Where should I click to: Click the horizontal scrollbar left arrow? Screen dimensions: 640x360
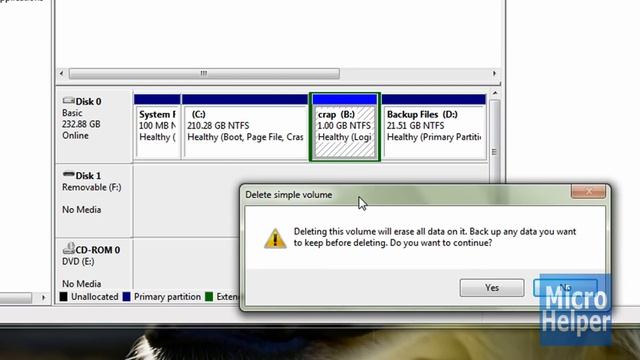tap(62, 73)
